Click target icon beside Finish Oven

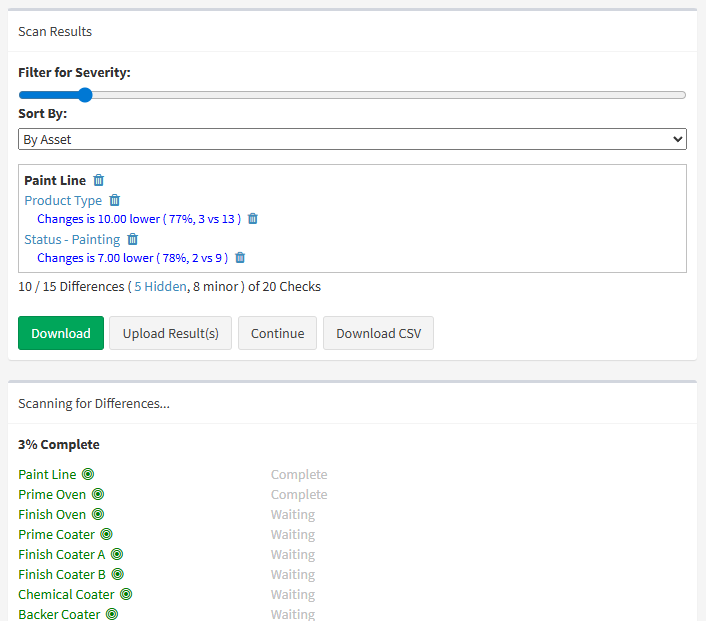coord(97,515)
